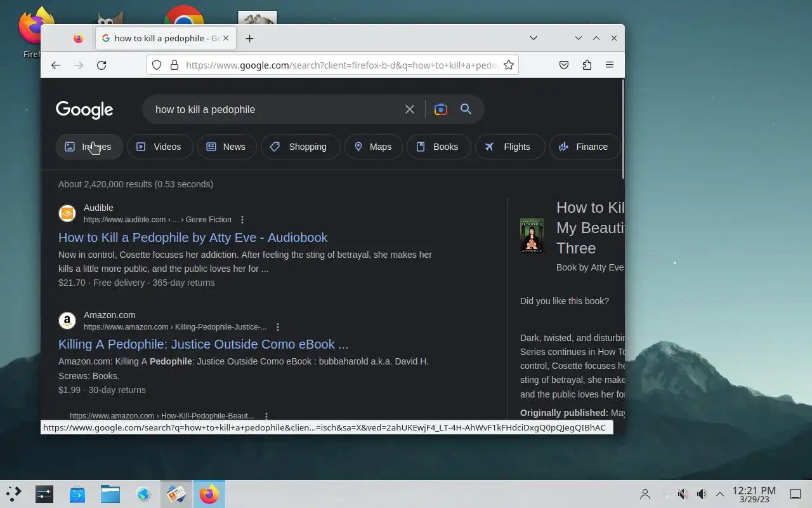
Task: Switch to Maps results filter
Action: pyautogui.click(x=373, y=147)
